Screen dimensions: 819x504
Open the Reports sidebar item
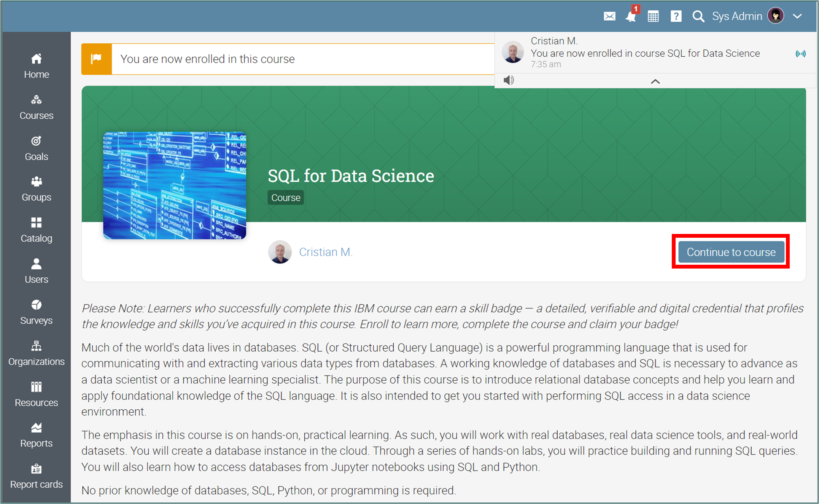click(36, 434)
